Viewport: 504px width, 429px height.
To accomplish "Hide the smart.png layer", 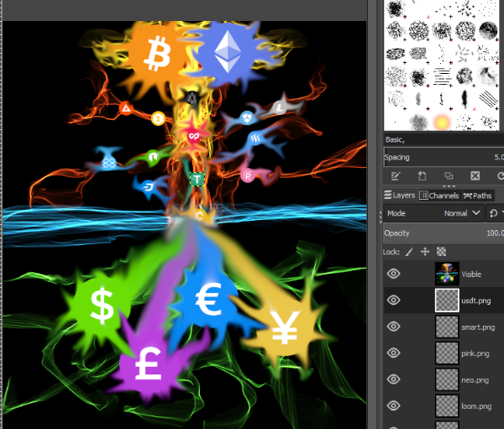I will 393,327.
